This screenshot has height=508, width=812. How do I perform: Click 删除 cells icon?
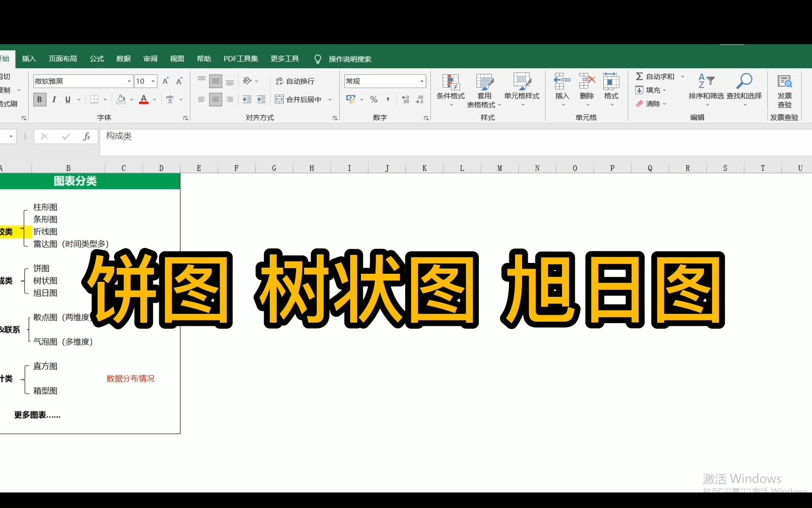coord(587,90)
